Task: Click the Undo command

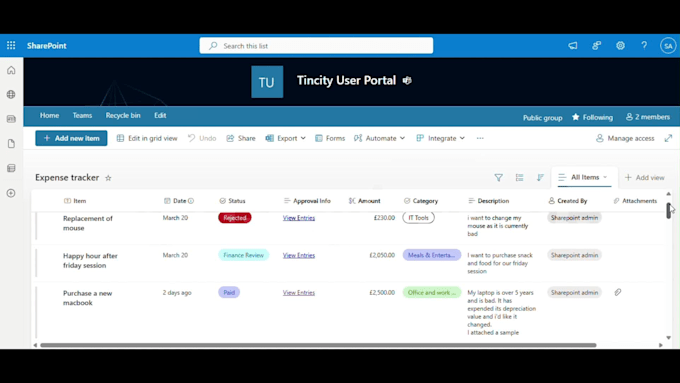Action: tap(202, 138)
